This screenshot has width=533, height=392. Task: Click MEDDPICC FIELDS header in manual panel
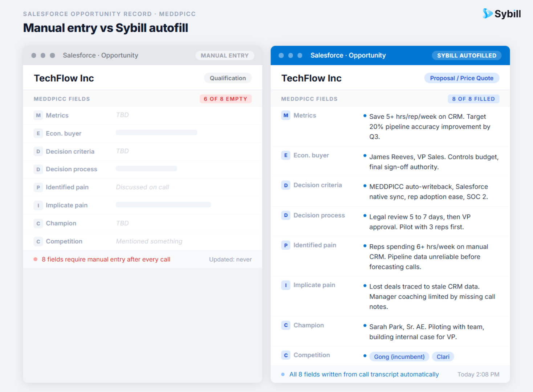pos(62,99)
